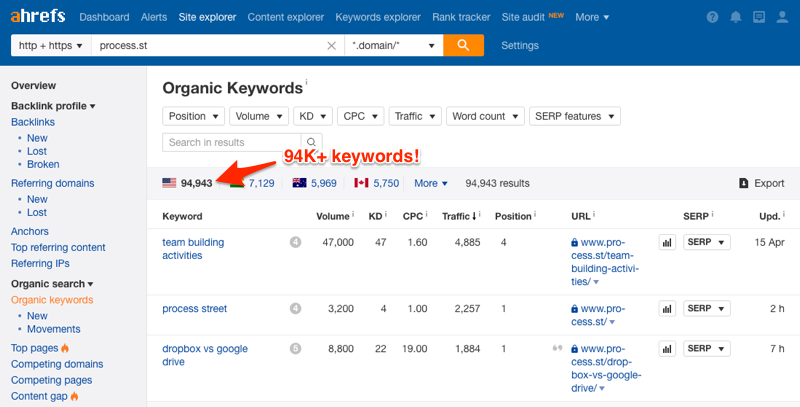Open the notifications bell icon
The height and width of the screenshot is (407, 800).
(x=736, y=17)
